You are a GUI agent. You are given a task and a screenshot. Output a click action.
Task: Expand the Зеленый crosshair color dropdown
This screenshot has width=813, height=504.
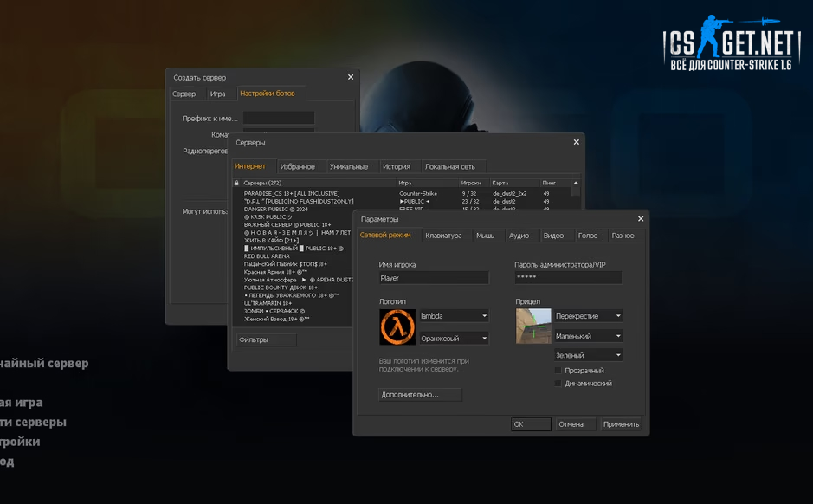pos(588,355)
